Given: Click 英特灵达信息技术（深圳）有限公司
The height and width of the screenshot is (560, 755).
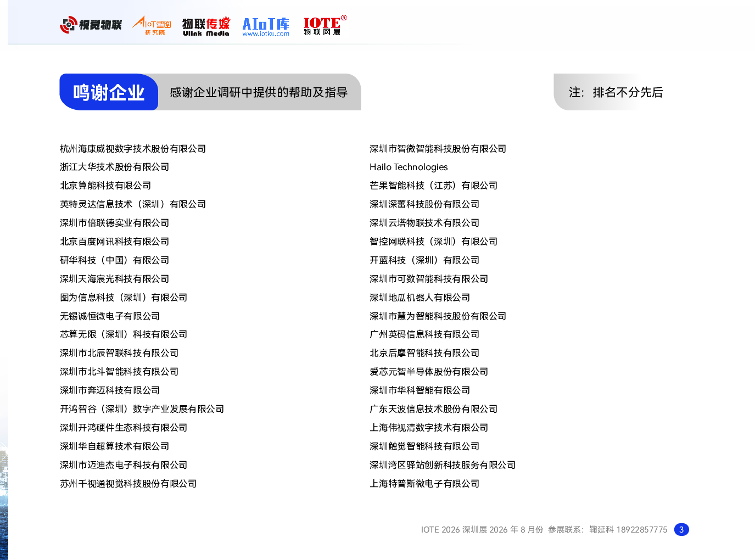Looking at the screenshot, I should (x=133, y=204).
